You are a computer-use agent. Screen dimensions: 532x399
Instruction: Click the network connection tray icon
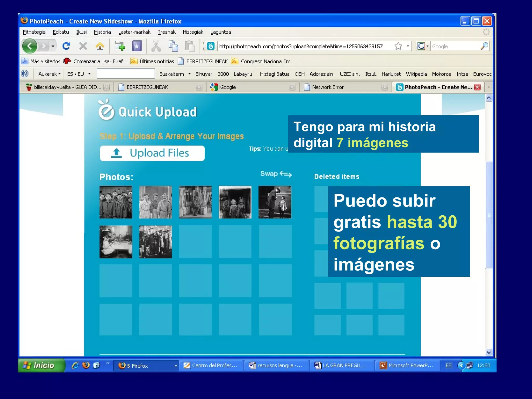[470, 365]
